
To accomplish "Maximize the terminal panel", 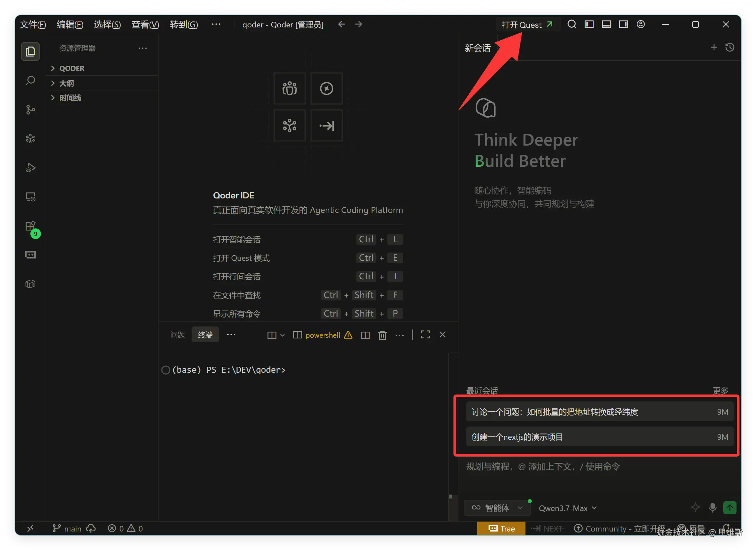I will 425,334.
